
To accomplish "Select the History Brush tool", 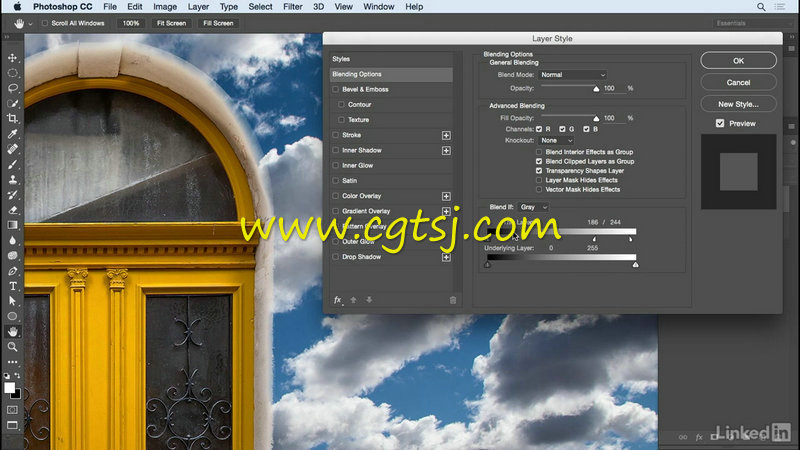I will click(x=12, y=195).
